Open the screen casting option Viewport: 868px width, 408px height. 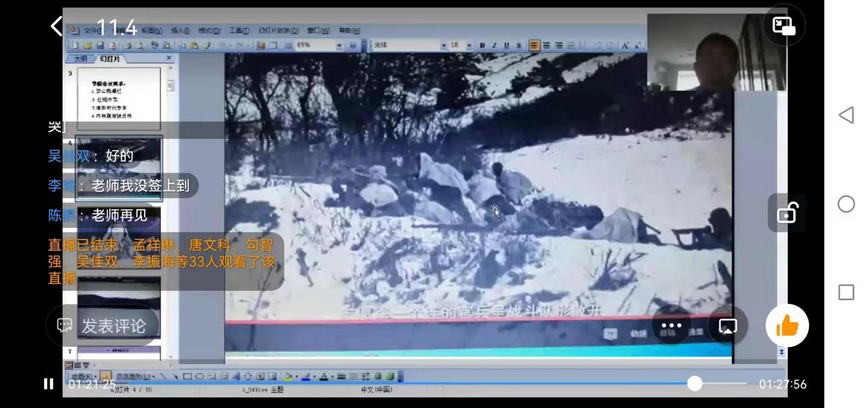(x=727, y=326)
